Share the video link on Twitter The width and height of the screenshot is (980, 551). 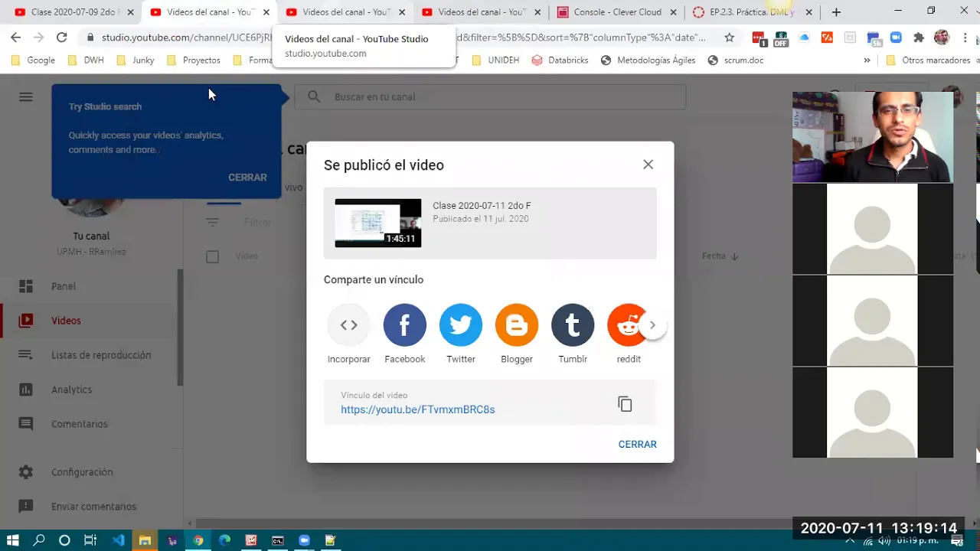(x=461, y=325)
